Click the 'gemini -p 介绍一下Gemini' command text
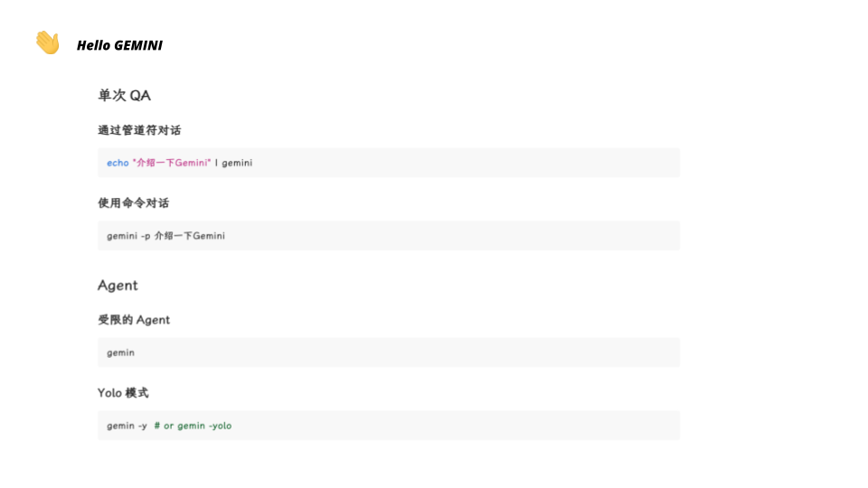This screenshot has height=488, width=868. coord(166,236)
